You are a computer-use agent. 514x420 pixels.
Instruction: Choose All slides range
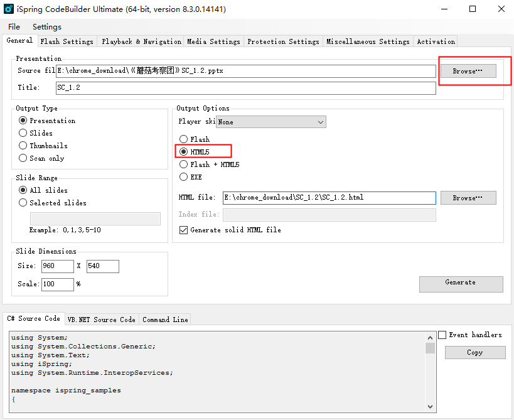point(43,190)
